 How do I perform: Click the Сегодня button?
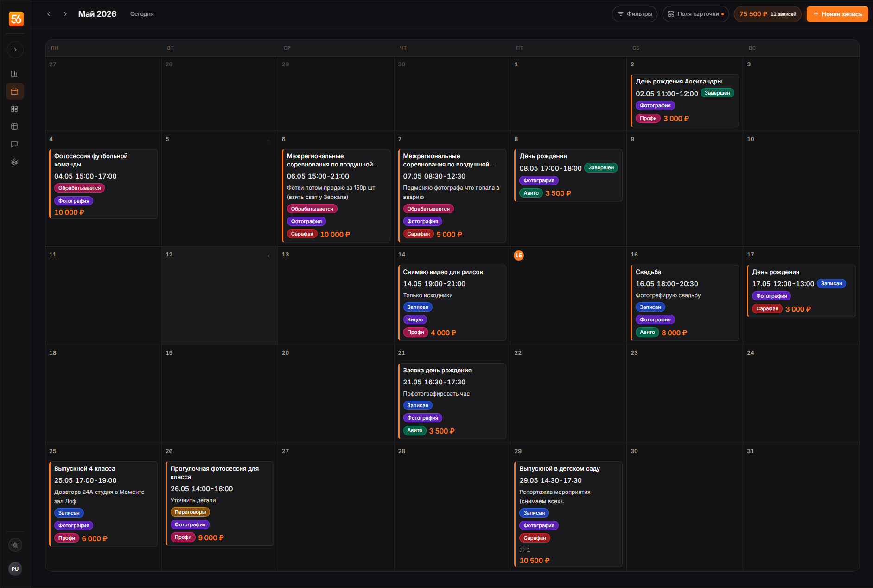pos(142,14)
